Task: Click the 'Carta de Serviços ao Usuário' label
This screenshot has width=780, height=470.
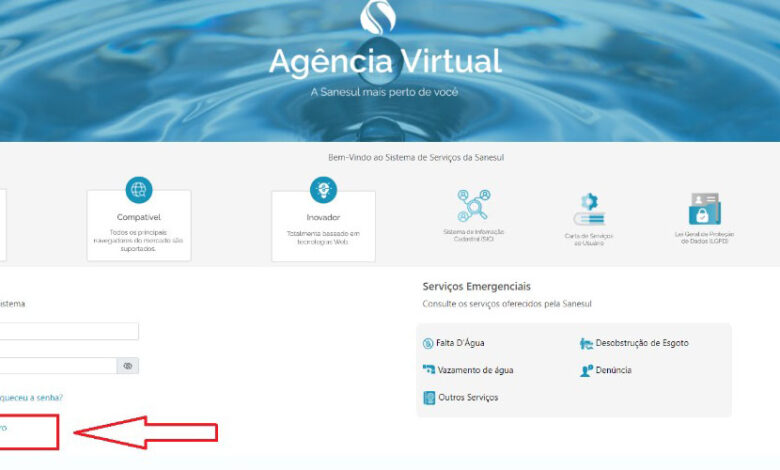Action: (x=588, y=239)
